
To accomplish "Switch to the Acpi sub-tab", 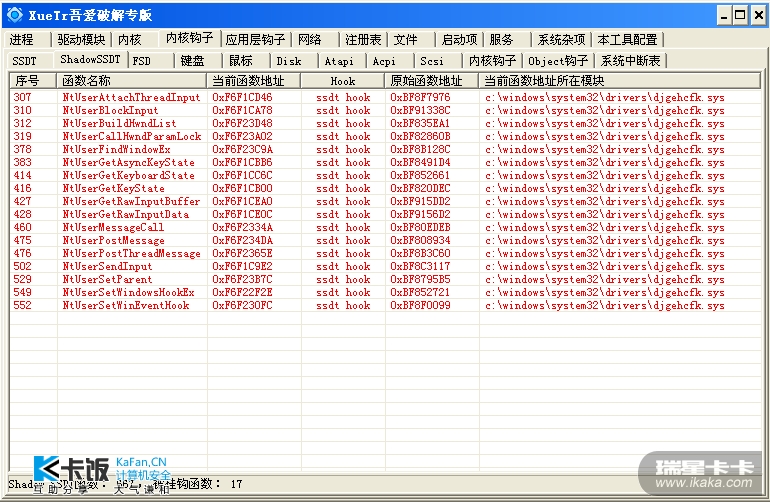I will pos(384,61).
